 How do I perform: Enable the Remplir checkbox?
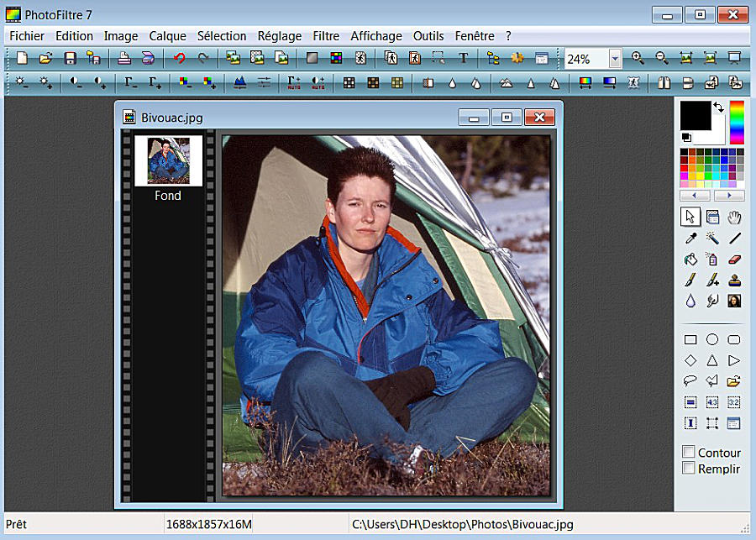(x=689, y=468)
